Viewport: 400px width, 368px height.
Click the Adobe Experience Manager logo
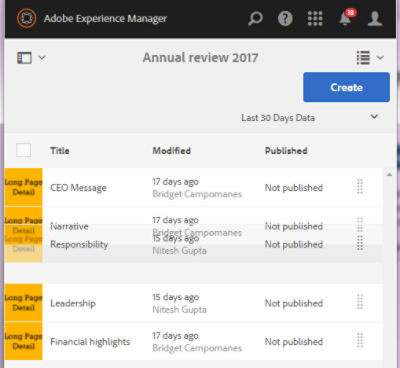(26, 18)
